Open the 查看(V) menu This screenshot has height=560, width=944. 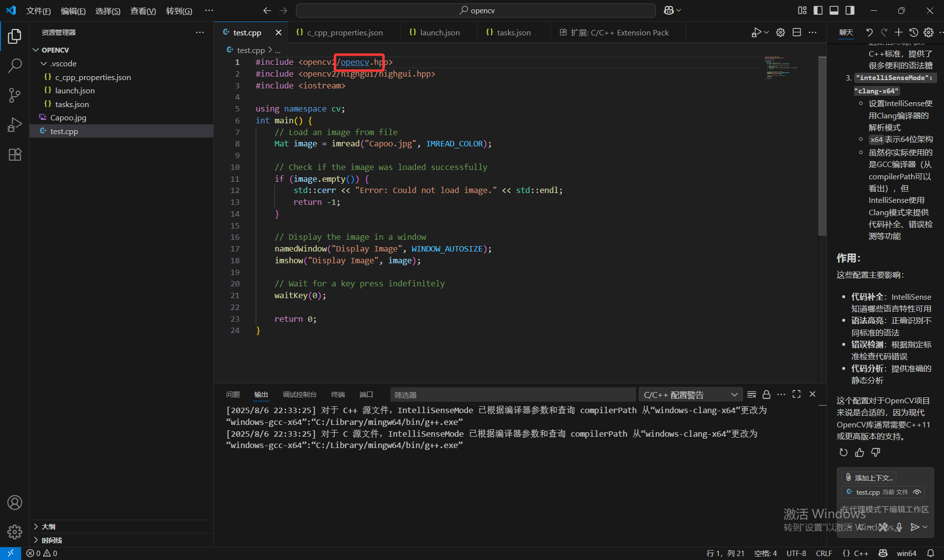143,10
